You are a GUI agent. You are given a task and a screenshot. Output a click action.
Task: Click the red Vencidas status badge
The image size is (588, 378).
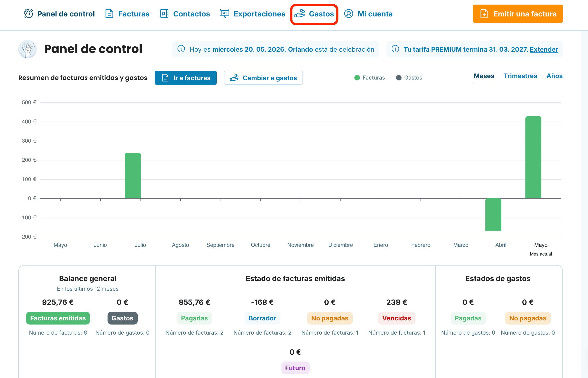pyautogui.click(x=396, y=318)
